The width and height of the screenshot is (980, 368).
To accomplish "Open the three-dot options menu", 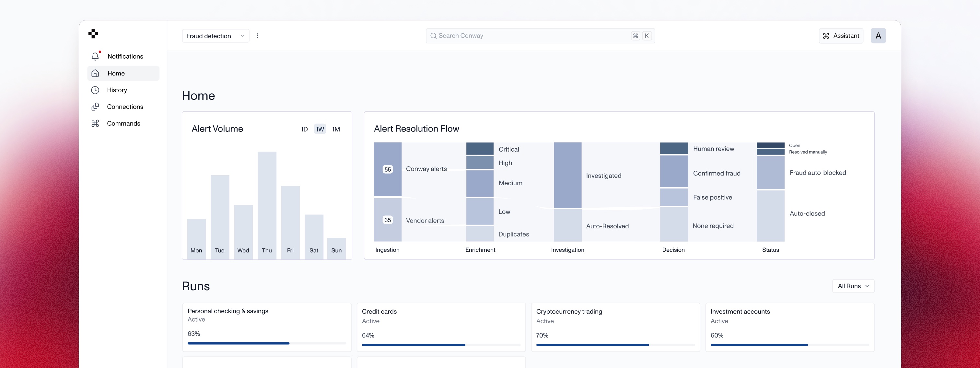I will coord(258,36).
